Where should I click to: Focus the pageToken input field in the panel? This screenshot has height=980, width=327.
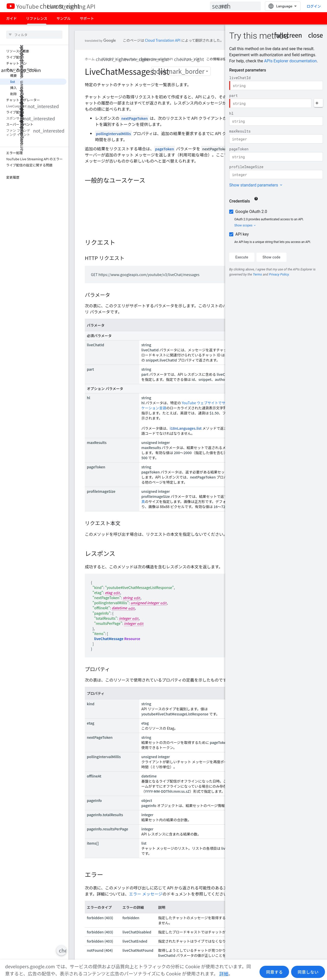pyautogui.click(x=276, y=157)
